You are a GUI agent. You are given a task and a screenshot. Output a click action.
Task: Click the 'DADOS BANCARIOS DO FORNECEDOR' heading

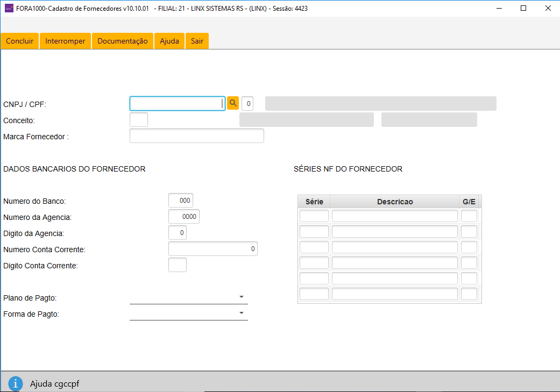(74, 169)
